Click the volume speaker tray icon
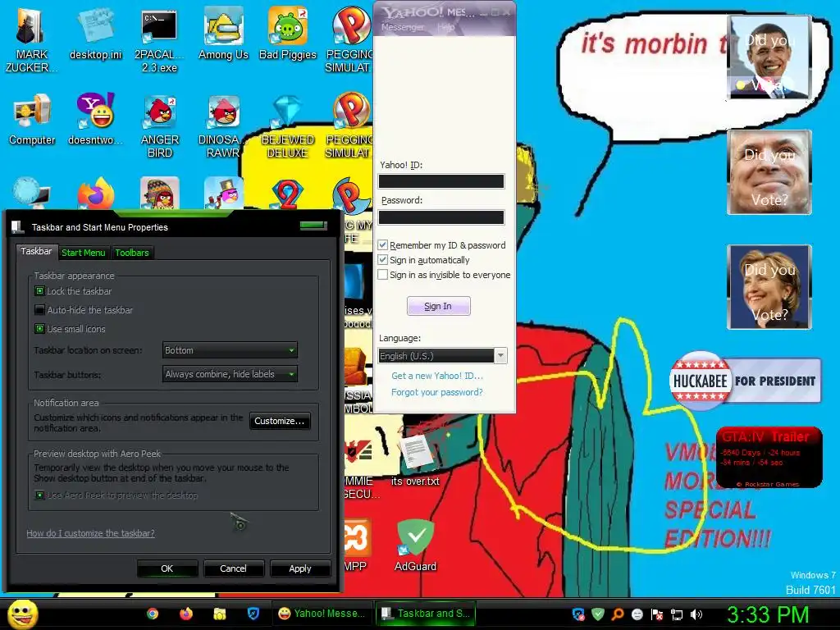 click(696, 614)
